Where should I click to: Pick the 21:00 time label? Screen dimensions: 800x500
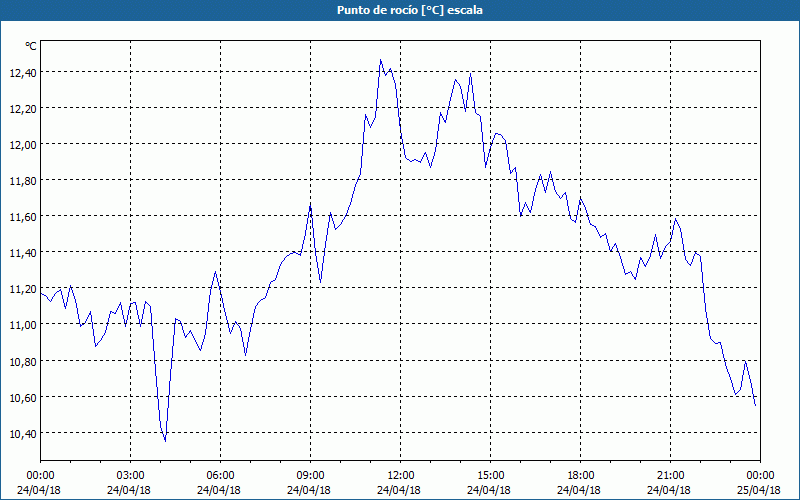670,476
